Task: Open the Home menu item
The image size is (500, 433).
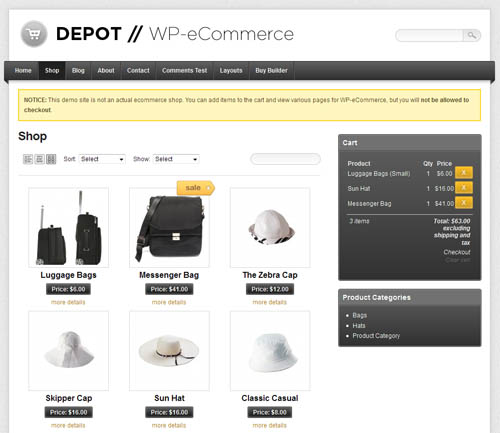Action: click(23, 71)
